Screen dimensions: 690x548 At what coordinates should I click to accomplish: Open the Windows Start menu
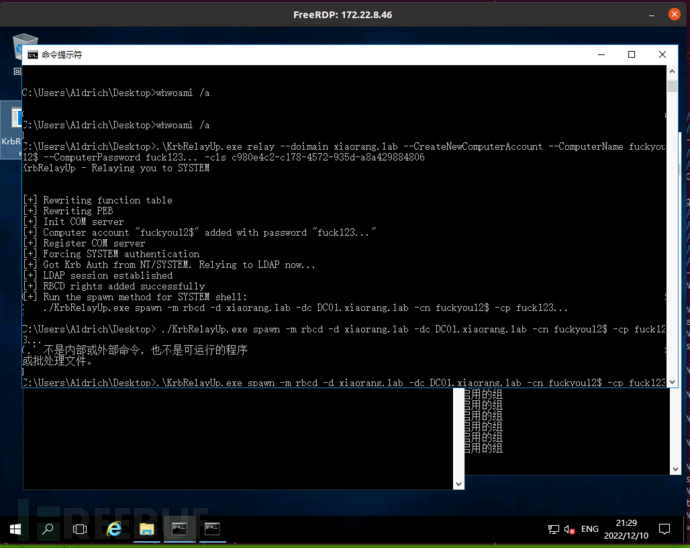15,529
